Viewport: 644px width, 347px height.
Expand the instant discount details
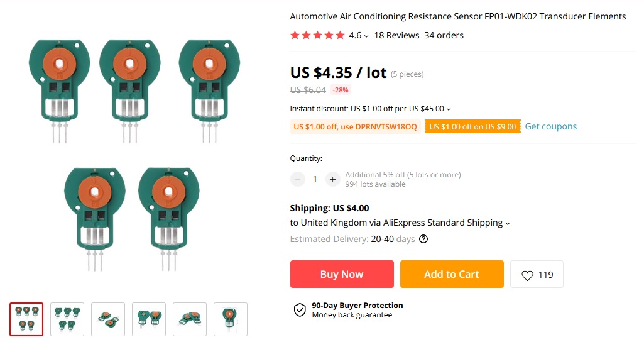[449, 109]
